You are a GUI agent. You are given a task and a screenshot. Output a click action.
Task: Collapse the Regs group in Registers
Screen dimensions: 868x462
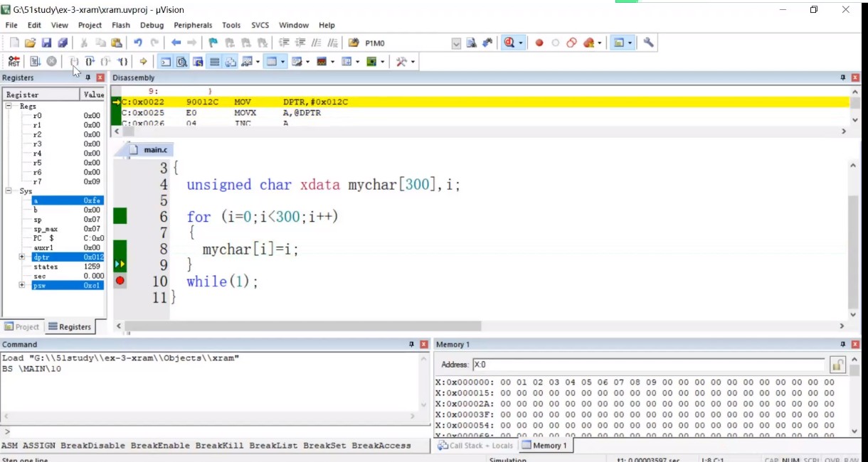point(10,106)
